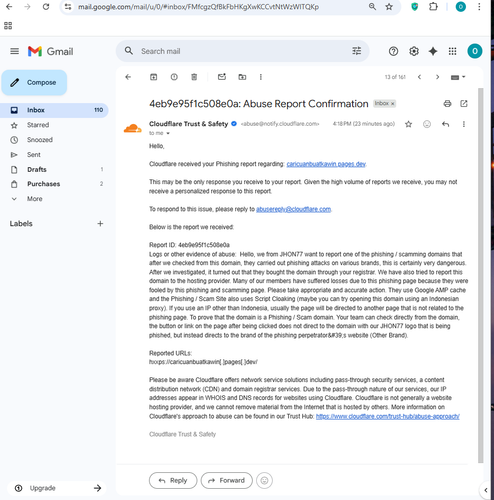Click the abusereply@cloudflare.com link
The height and width of the screenshot is (500, 494).
[x=293, y=209]
